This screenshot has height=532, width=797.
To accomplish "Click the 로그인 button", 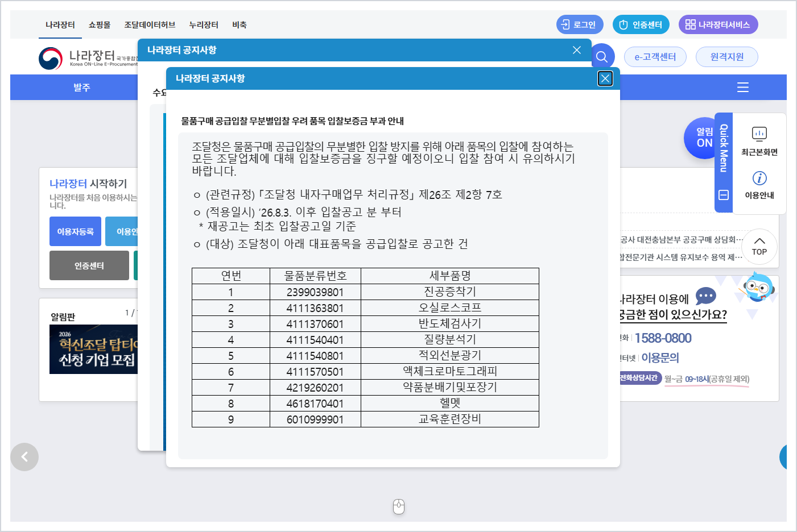I will [580, 24].
